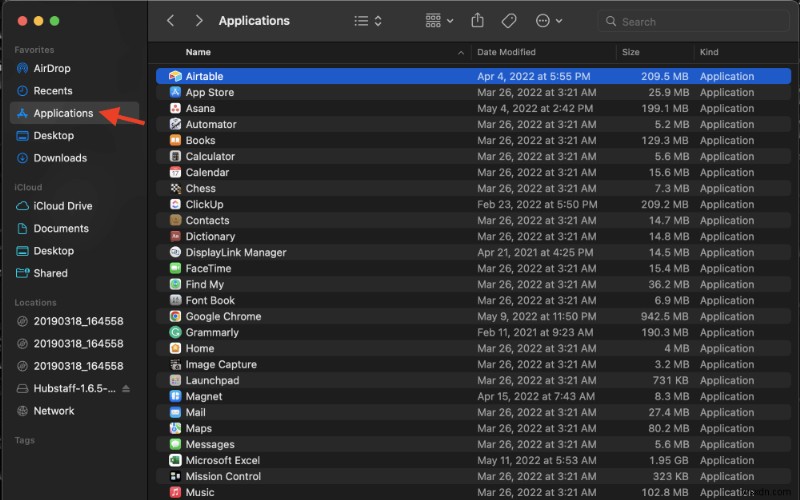Viewport: 800px width, 500px height.
Task: Select the Books app icon
Action: click(175, 140)
